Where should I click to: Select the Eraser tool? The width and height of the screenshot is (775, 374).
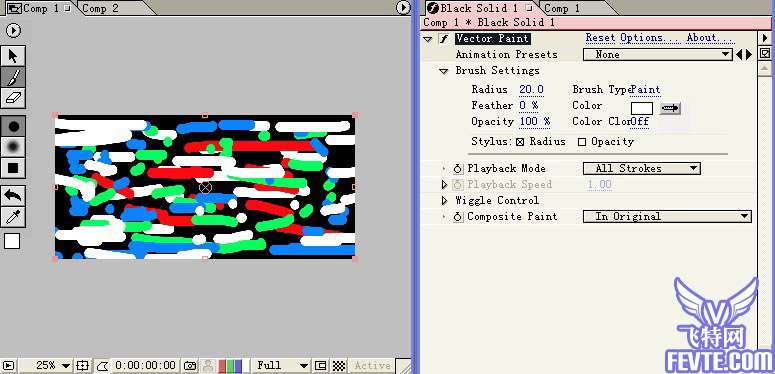pos(13,97)
